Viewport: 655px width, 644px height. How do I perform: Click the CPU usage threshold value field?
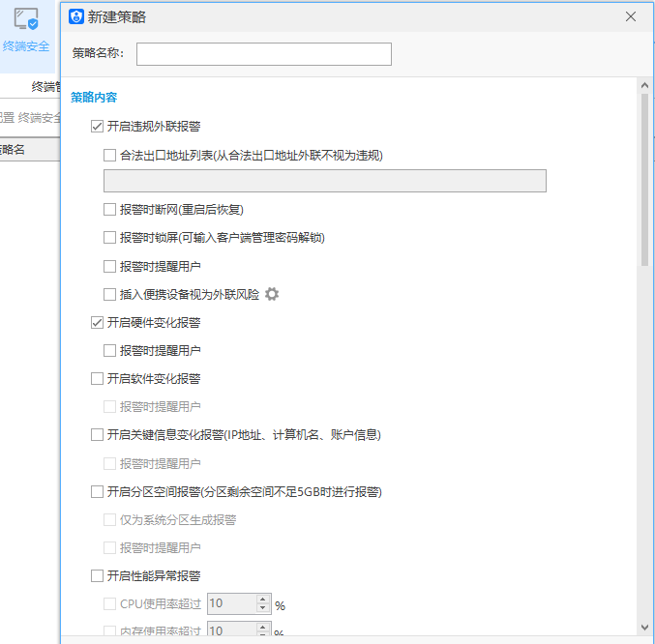click(x=232, y=603)
